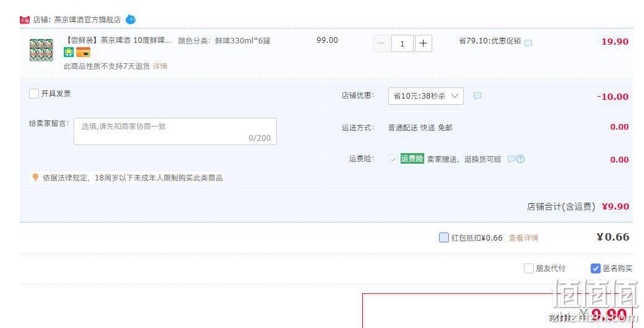Viewport: 644px width, 328px height.
Task: Click the orange credit card badge icon
Action: [x=83, y=52]
